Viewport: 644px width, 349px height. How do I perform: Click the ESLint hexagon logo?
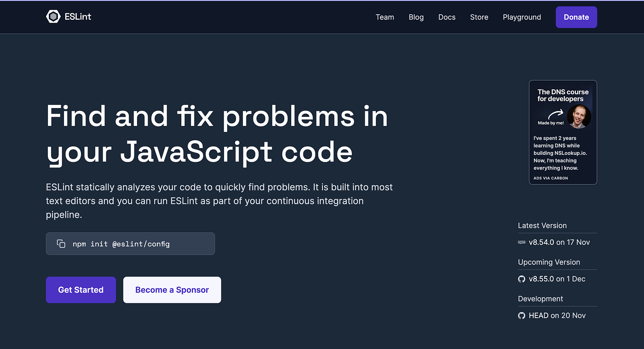click(53, 16)
